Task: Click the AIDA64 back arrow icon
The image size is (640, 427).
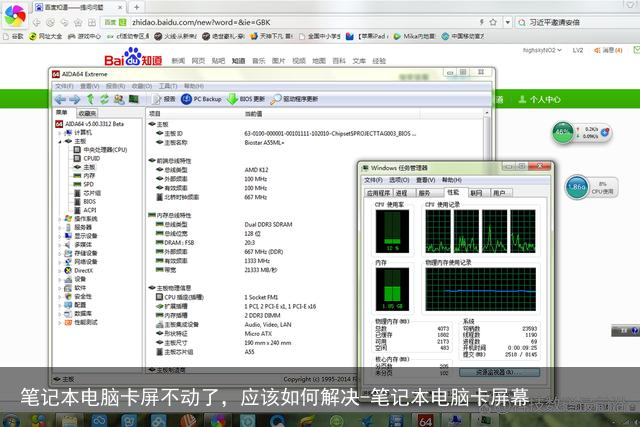Action: pos(60,99)
